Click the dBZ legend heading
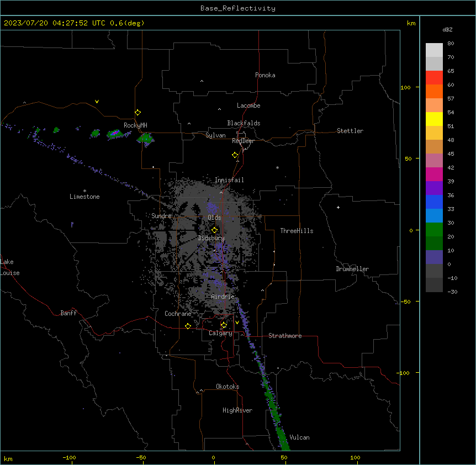 pyautogui.click(x=447, y=29)
